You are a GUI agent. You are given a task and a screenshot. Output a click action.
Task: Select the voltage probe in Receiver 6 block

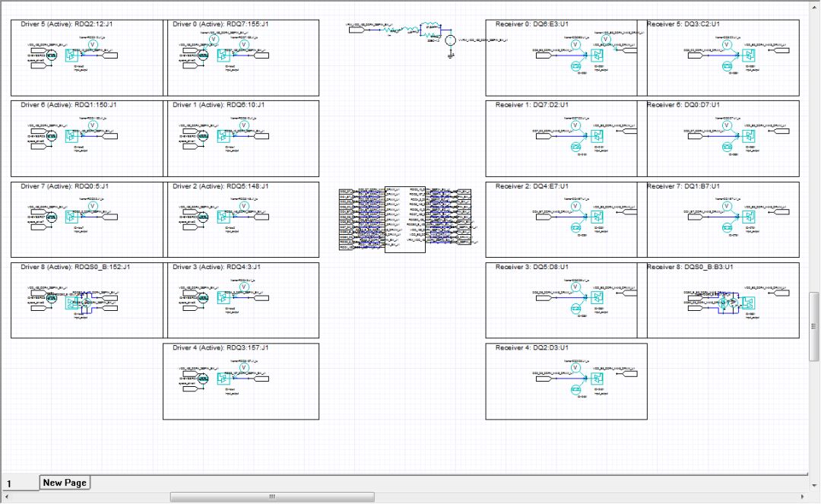click(727, 125)
